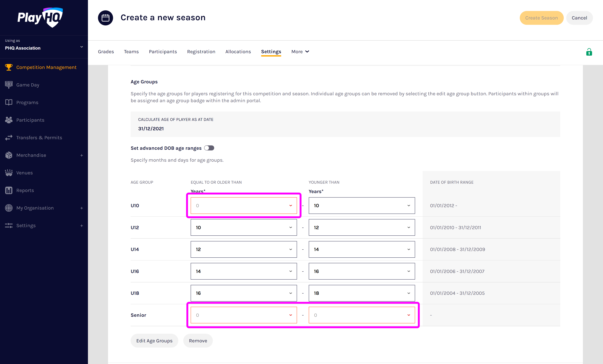
Task: Click the Game Day scoreboard icon
Action: [9, 85]
